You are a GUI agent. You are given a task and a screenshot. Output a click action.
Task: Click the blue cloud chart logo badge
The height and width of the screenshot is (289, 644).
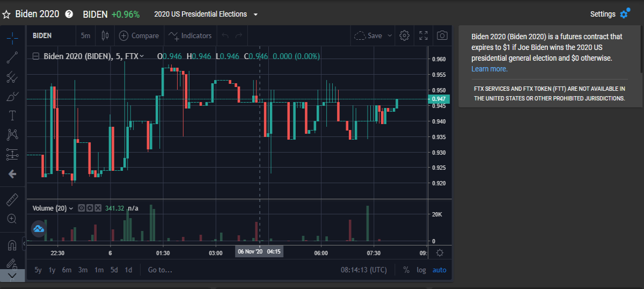click(x=39, y=228)
